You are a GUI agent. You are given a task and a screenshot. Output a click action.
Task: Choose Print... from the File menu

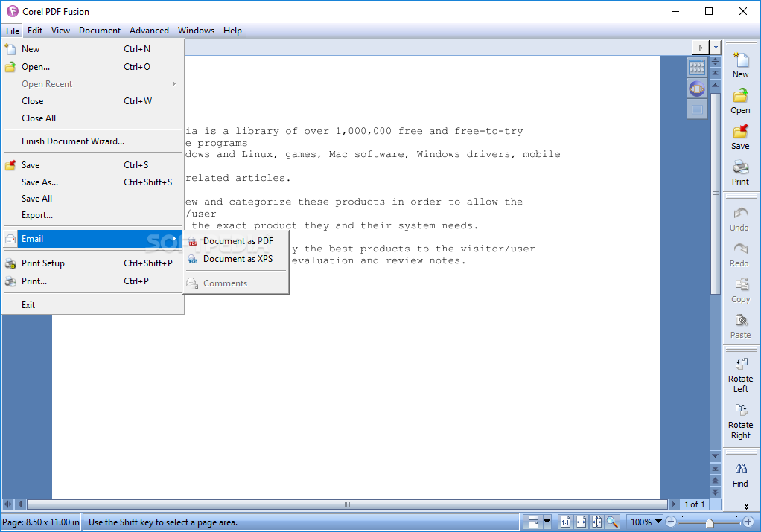point(92,281)
